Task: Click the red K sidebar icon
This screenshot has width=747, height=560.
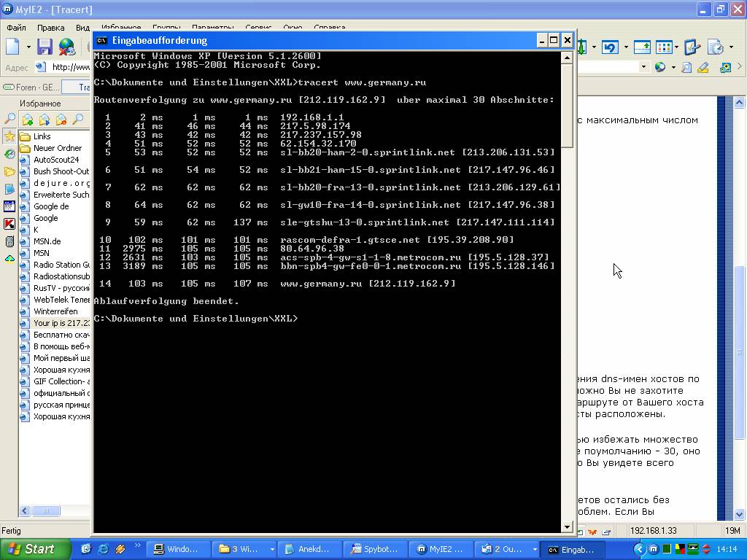Action: pyautogui.click(x=9, y=224)
